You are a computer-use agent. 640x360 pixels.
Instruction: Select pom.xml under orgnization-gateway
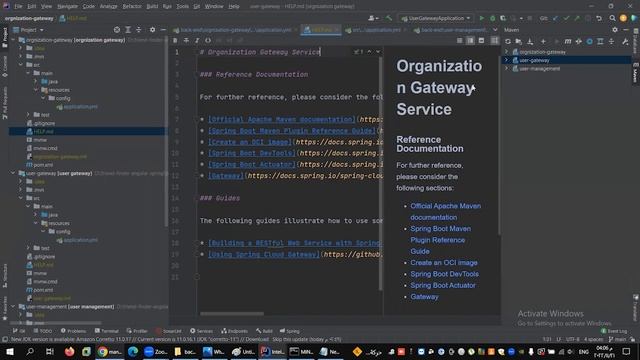[x=43, y=165]
